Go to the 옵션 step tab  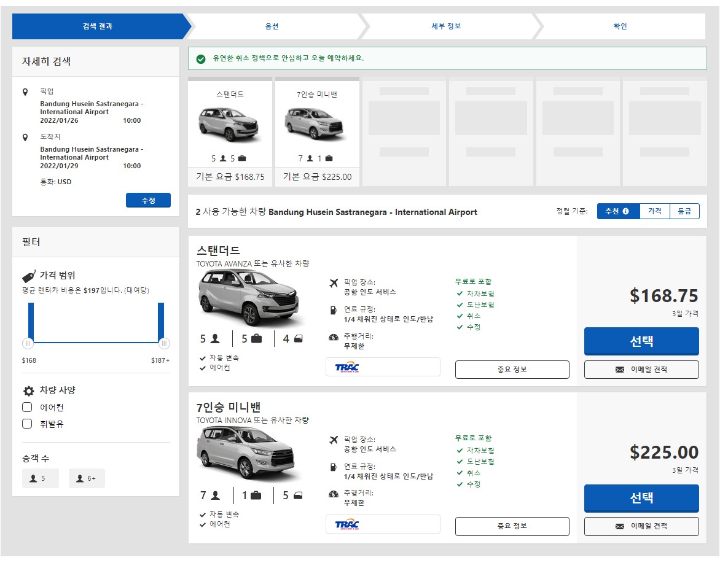(x=272, y=26)
